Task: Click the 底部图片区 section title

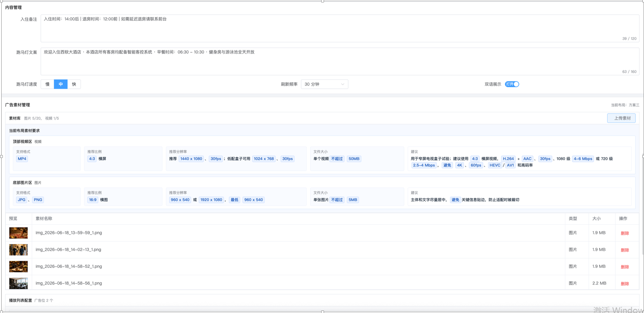Action: click(x=22, y=183)
